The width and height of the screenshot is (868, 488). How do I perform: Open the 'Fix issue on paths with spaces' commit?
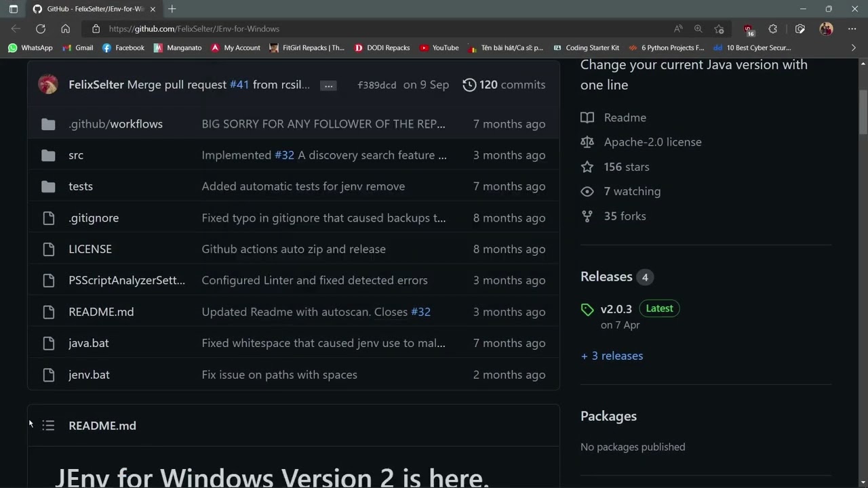click(x=279, y=374)
